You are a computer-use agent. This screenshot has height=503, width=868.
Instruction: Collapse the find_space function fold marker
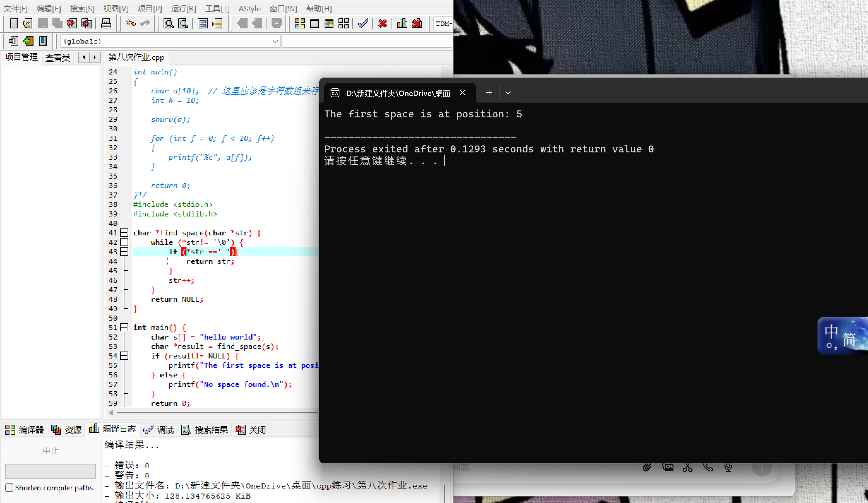coord(124,233)
